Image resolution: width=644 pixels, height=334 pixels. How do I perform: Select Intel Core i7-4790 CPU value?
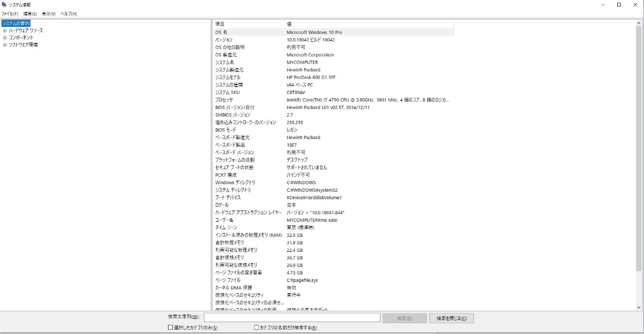[x=368, y=100]
